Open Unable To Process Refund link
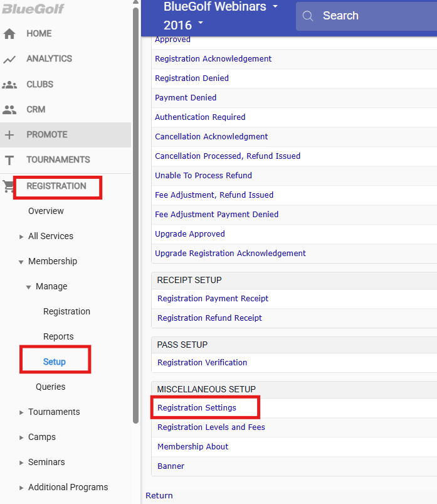437x504 pixels. coord(203,176)
